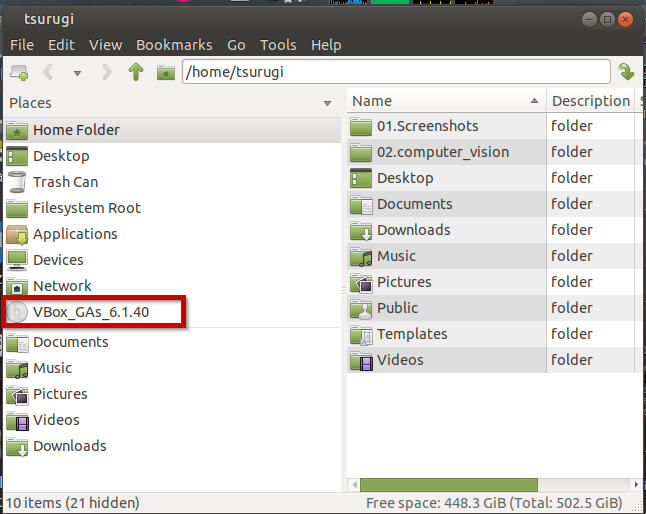
Task: Click the scrollbar right arrow
Action: tap(636, 485)
